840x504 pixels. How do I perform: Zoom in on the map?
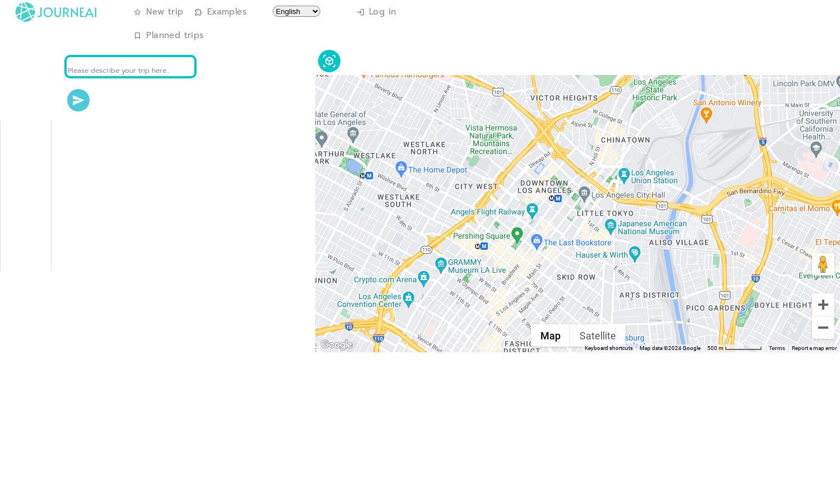click(x=823, y=305)
